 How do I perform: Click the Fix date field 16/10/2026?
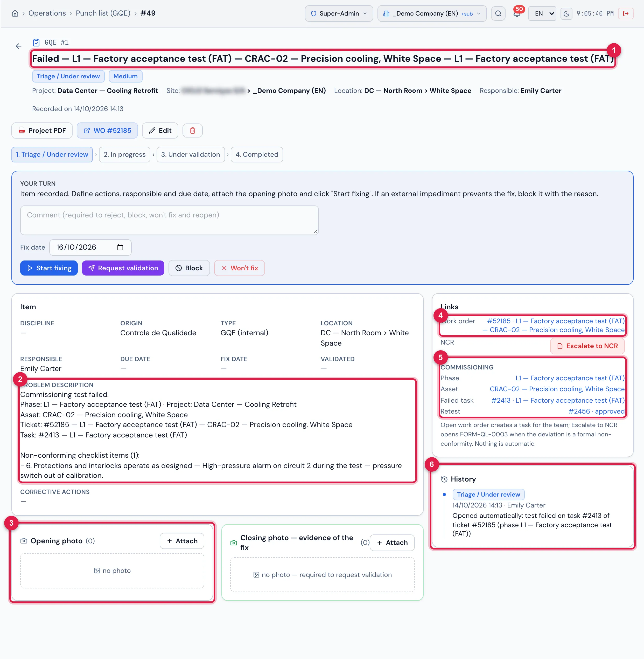(90, 248)
